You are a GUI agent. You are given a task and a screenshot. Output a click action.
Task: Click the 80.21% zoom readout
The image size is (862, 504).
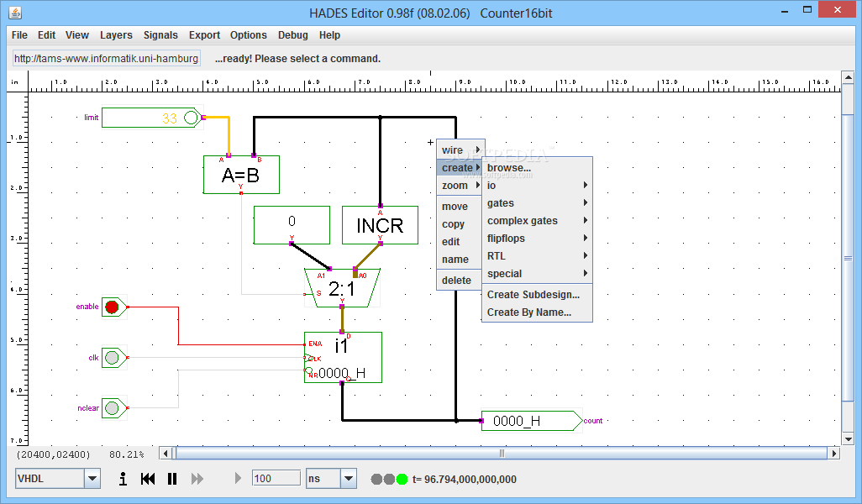click(126, 454)
